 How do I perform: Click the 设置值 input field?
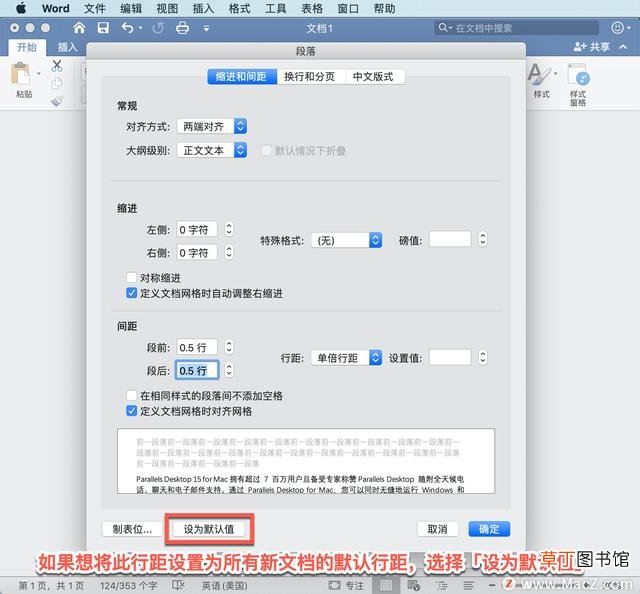(450, 358)
